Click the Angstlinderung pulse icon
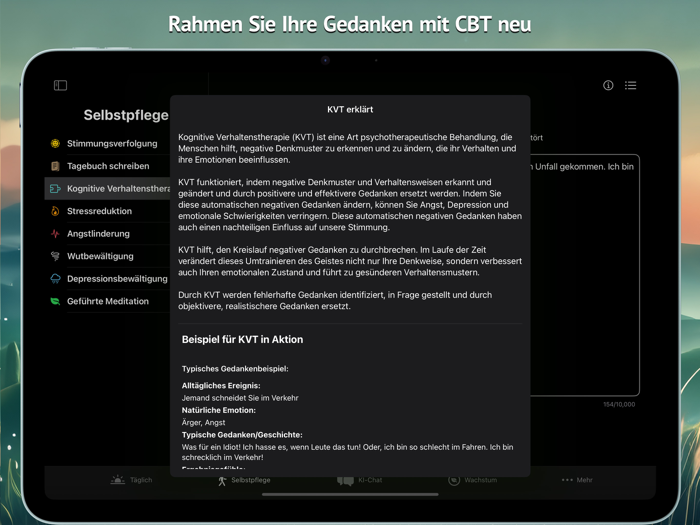The height and width of the screenshot is (525, 700). (x=55, y=233)
